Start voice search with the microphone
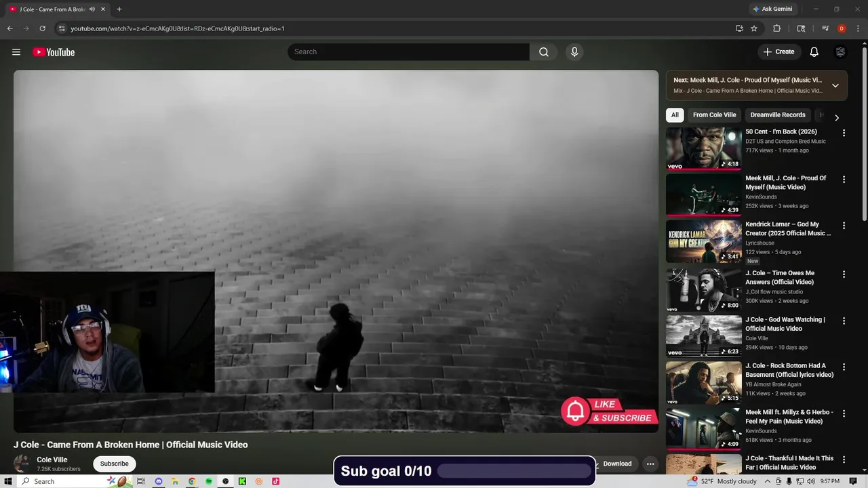Image resolution: width=868 pixels, height=488 pixels. [x=574, y=52]
